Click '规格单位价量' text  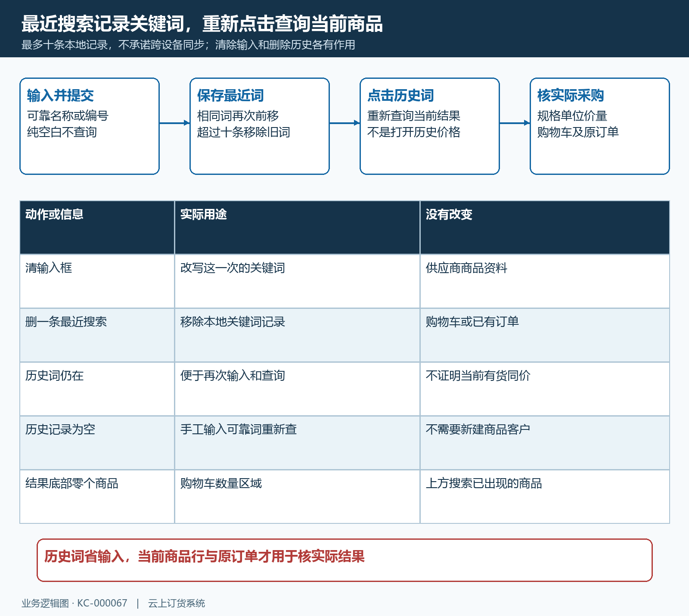click(572, 116)
